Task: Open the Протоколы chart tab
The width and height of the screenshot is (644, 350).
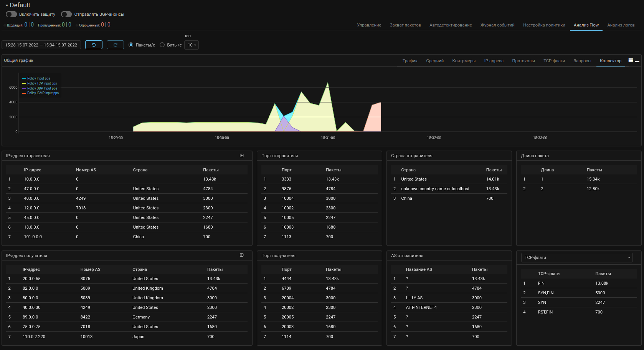Action: 523,61
